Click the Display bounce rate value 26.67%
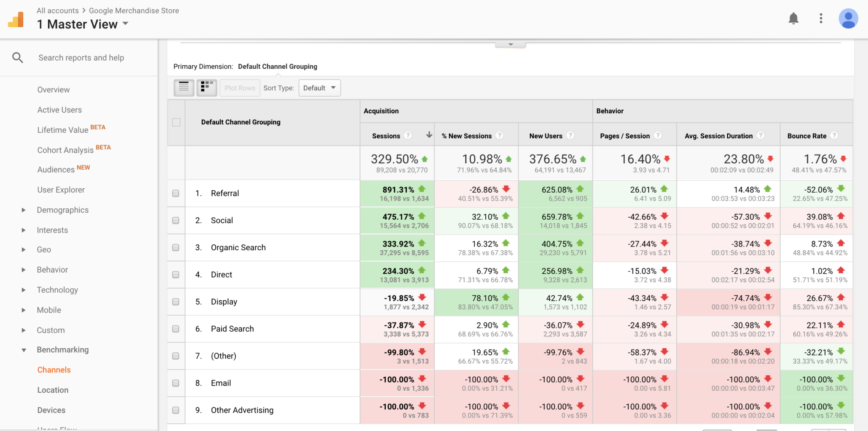868x431 pixels. click(x=820, y=298)
